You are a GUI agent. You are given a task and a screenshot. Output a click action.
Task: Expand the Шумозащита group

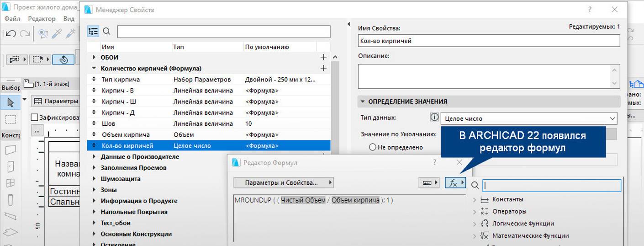[94, 179]
